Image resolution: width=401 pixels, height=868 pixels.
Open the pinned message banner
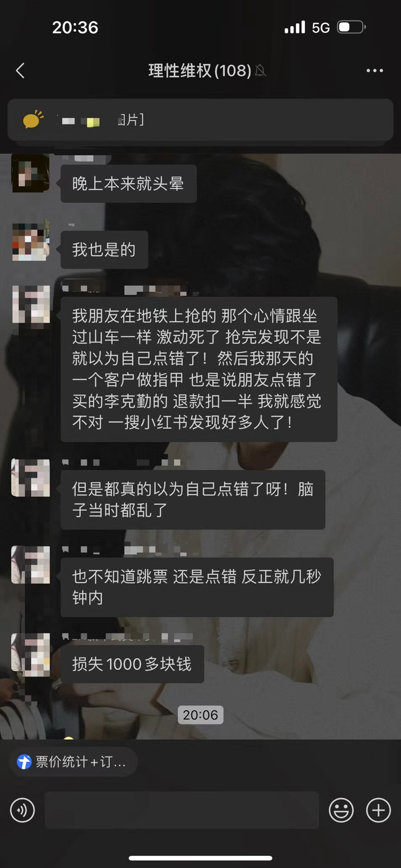200,120
